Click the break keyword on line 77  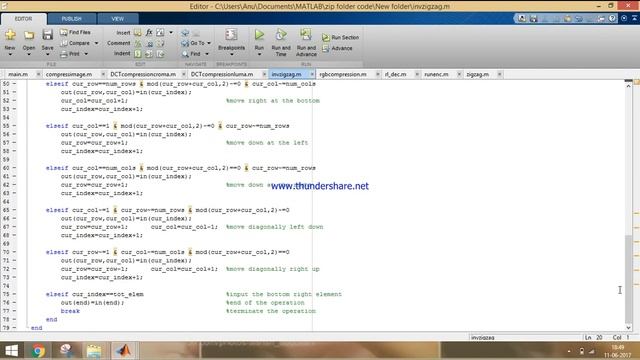click(70, 311)
